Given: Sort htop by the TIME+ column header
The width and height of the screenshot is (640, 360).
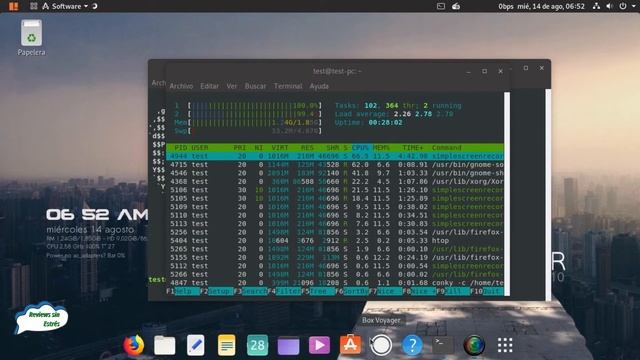Looking at the screenshot, I should pos(413,148).
